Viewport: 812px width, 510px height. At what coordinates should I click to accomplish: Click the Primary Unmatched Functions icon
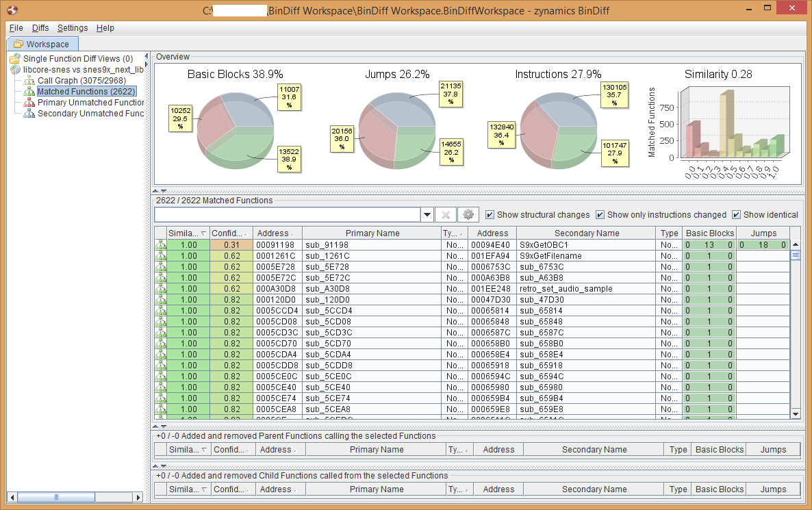pyautogui.click(x=29, y=103)
